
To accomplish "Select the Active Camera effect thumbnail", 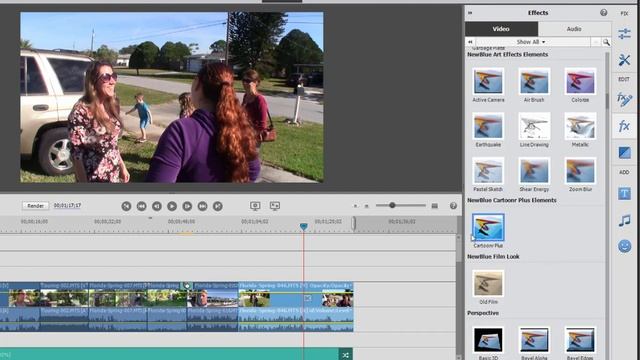I will [x=488, y=81].
